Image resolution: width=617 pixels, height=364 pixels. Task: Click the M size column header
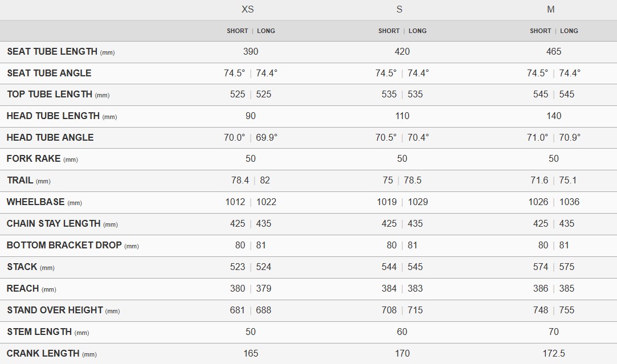tap(551, 10)
